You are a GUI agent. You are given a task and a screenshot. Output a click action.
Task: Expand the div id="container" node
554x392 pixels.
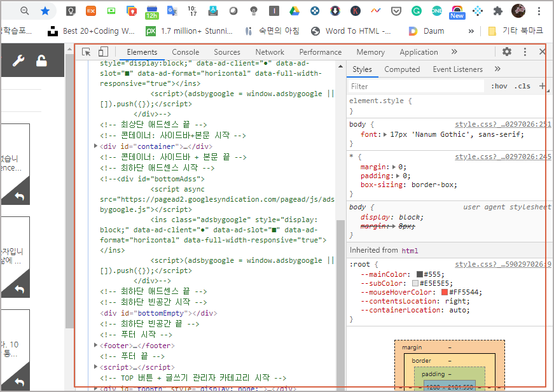point(96,146)
